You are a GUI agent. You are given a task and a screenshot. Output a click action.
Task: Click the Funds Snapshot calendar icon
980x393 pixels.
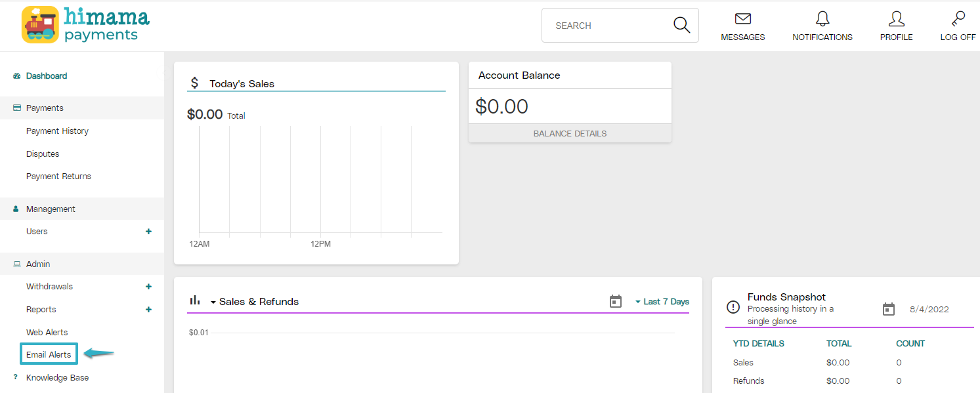click(x=889, y=308)
